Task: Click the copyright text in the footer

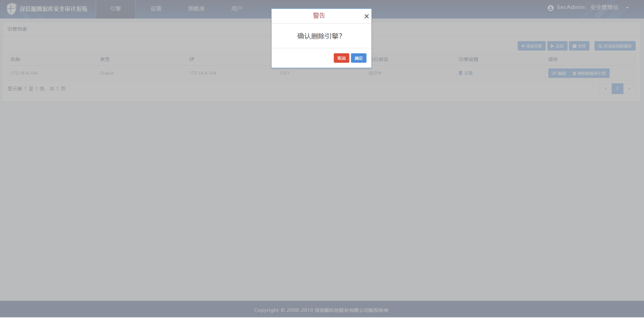Action: click(x=321, y=310)
